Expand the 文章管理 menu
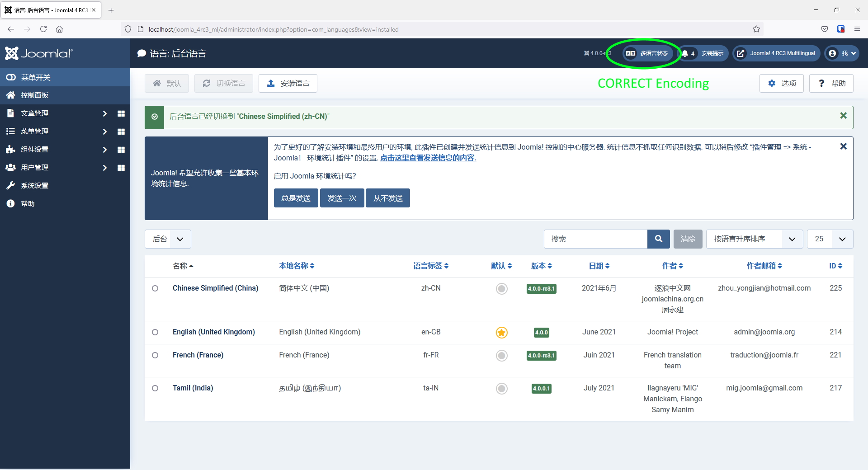Screen dimensions: 868x470 34,113
